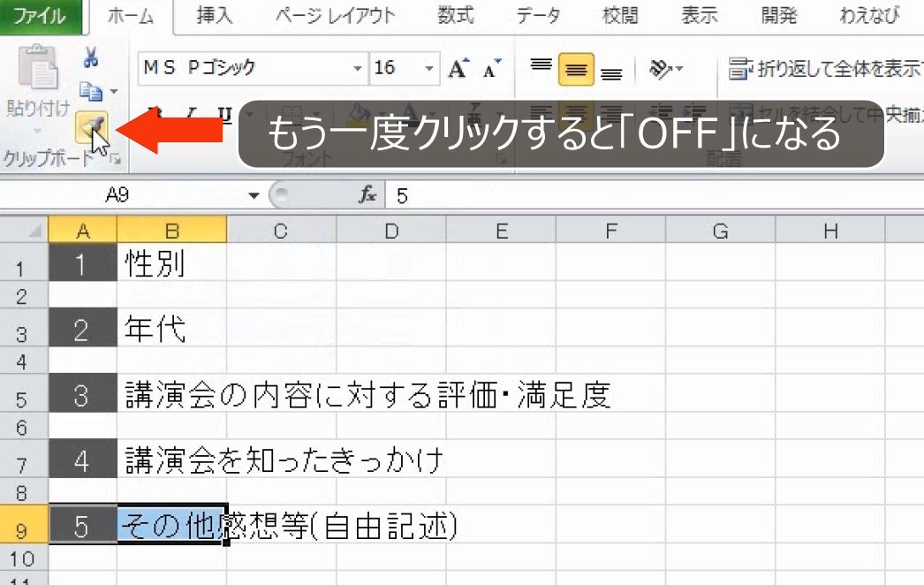Click cell with その他感想等(自由記述)

(x=171, y=524)
